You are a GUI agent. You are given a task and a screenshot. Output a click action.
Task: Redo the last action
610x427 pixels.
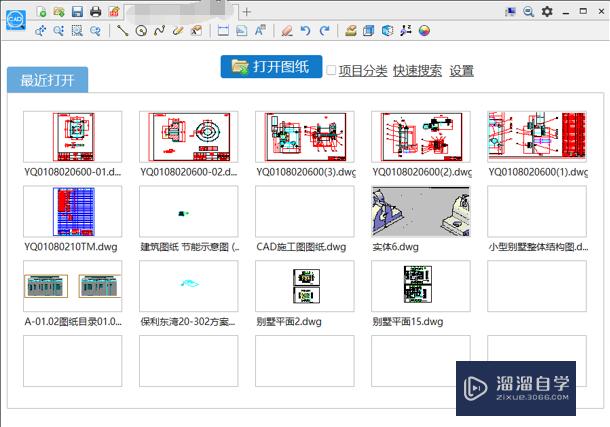tap(324, 31)
